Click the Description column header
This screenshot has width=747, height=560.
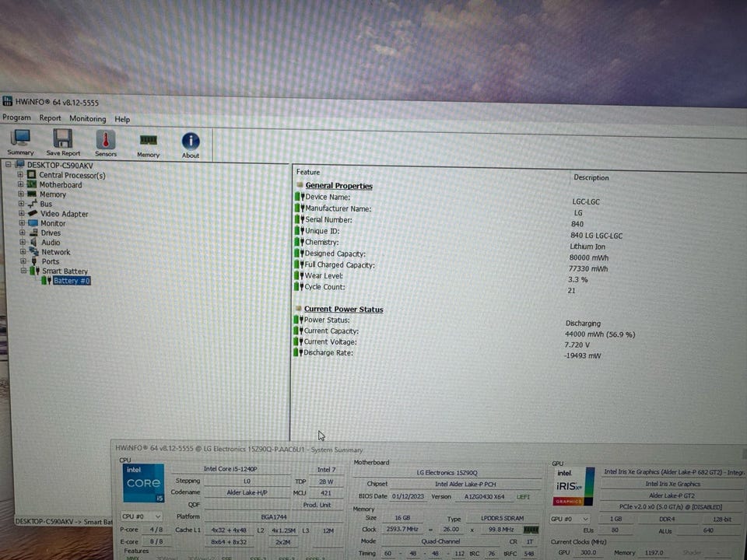point(591,177)
